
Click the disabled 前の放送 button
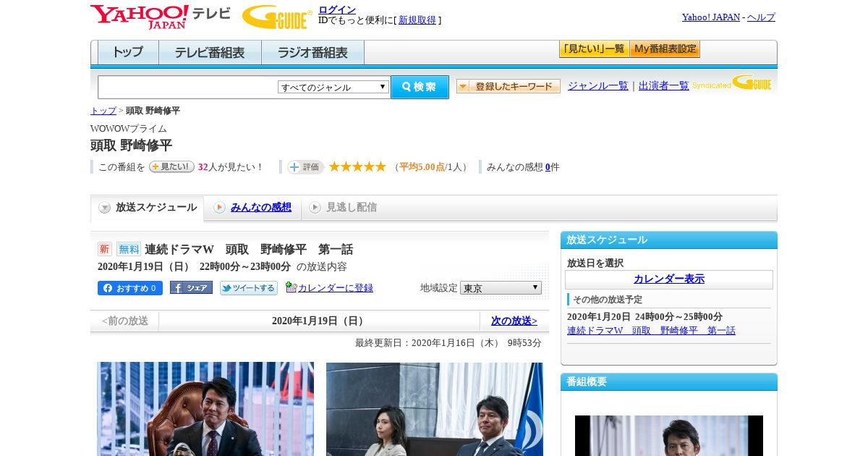[125, 321]
